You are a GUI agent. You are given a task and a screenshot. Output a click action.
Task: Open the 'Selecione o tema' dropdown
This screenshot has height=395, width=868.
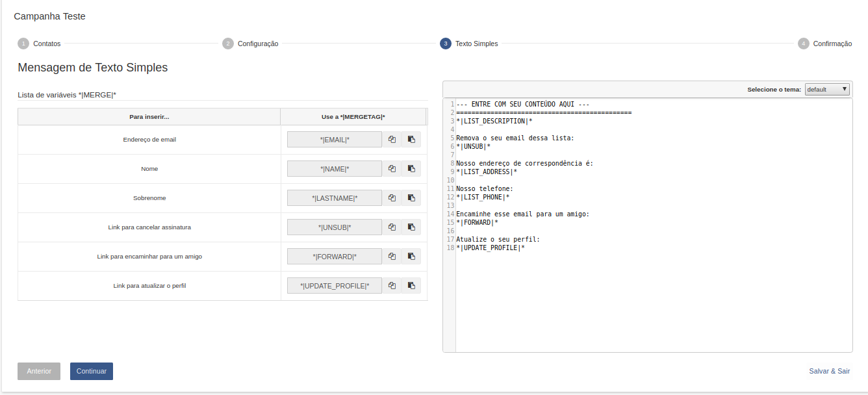(826, 90)
